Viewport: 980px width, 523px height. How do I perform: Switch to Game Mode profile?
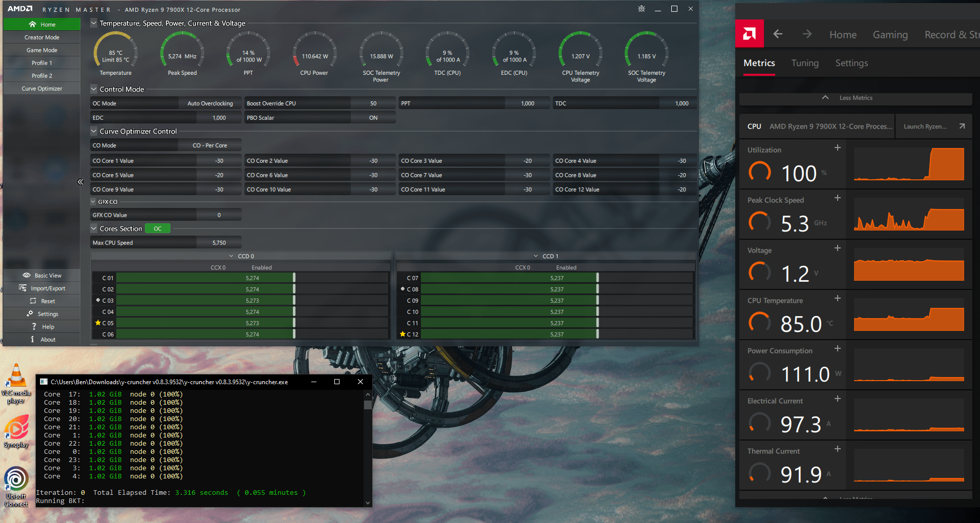coord(42,50)
